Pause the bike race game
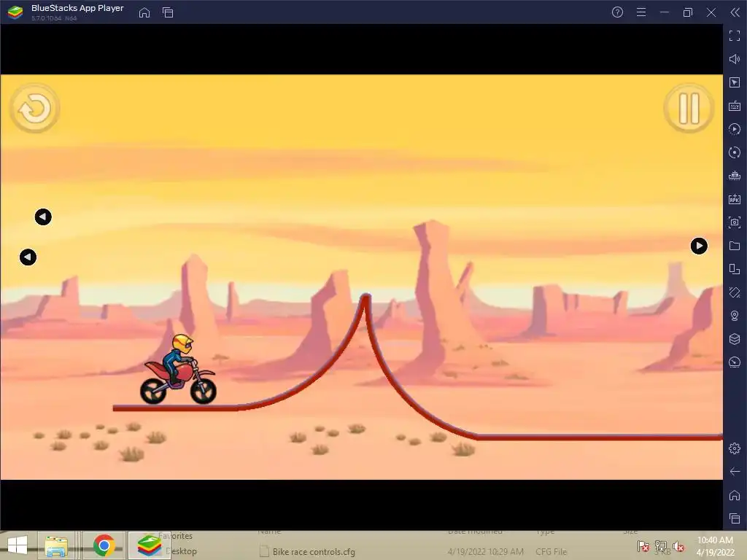The width and height of the screenshot is (747, 560). [689, 109]
